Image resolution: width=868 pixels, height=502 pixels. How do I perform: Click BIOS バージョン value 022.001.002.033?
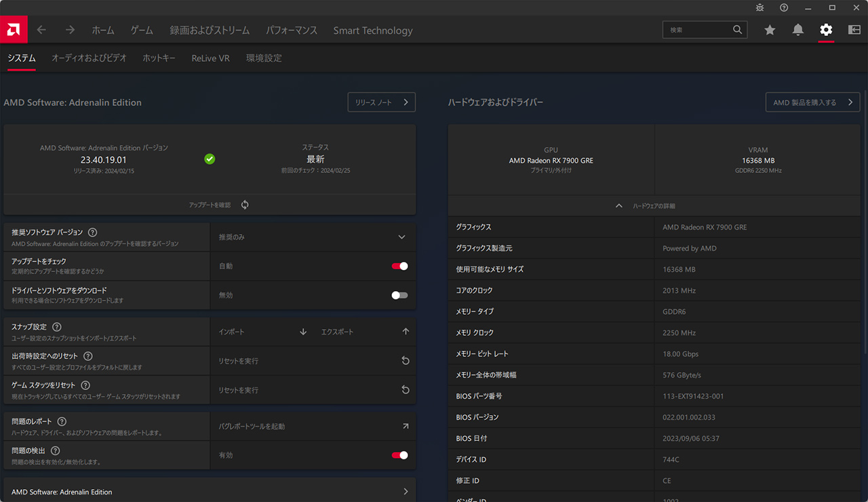coord(689,417)
